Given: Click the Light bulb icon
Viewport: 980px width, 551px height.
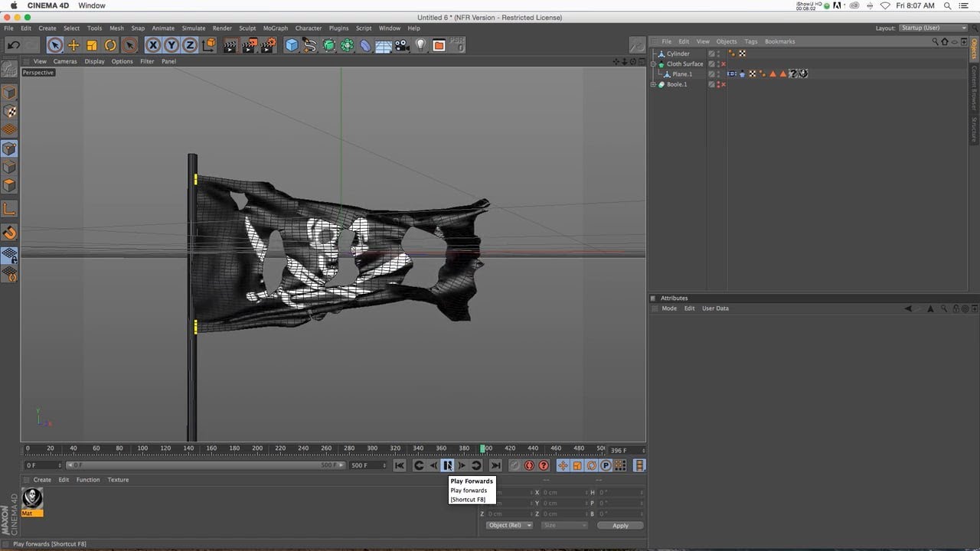Looking at the screenshot, I should click(420, 45).
